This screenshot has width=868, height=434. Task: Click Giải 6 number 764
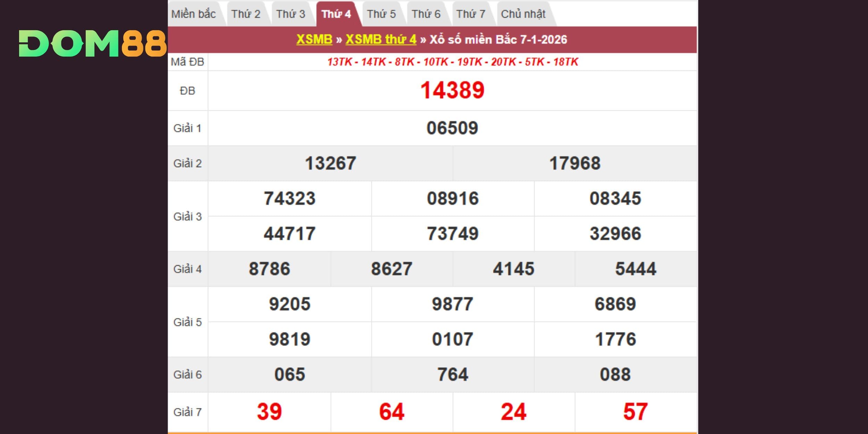pos(452,374)
